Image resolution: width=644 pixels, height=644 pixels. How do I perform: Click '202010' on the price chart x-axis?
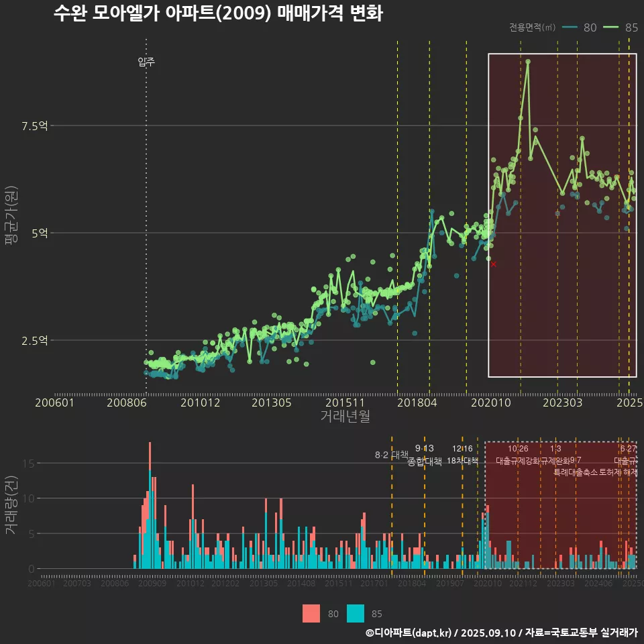coord(491,402)
